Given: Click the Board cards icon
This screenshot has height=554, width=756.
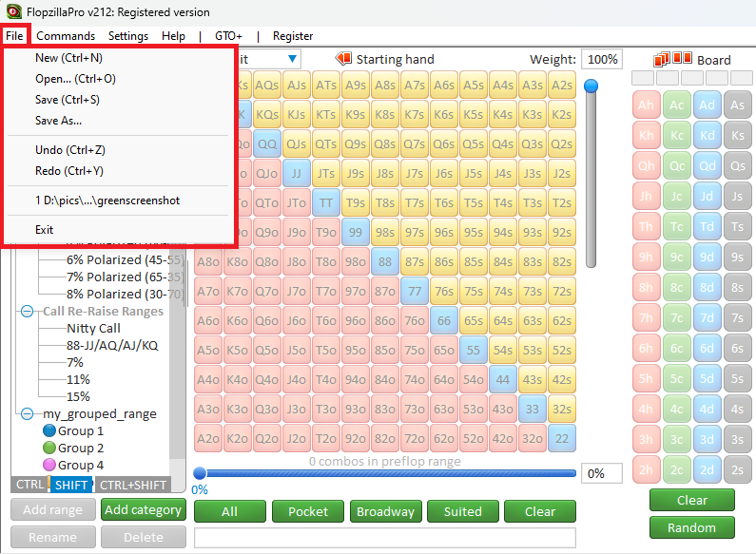Looking at the screenshot, I should click(661, 60).
